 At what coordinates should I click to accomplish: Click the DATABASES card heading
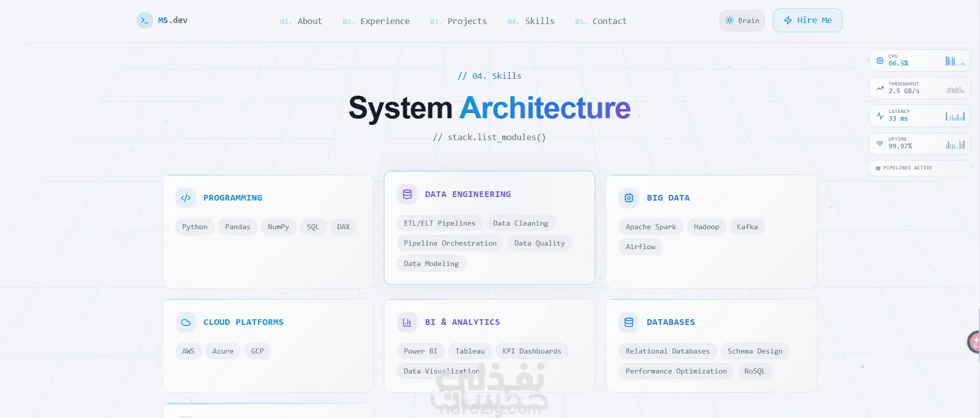pos(671,322)
